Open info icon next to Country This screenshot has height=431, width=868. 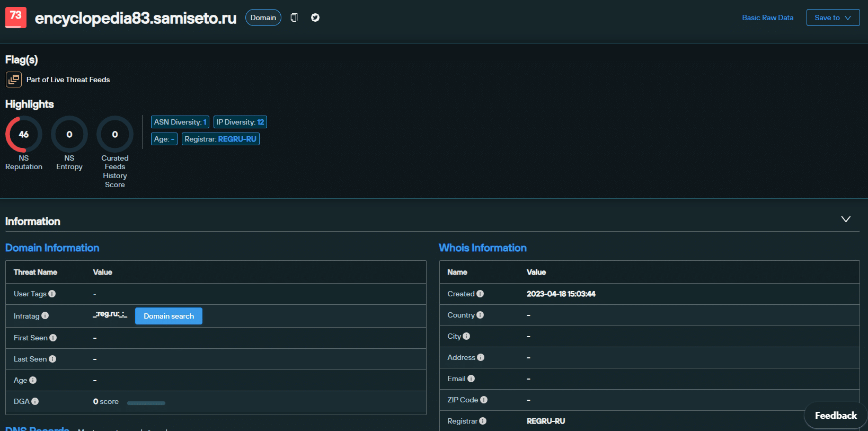coord(480,315)
